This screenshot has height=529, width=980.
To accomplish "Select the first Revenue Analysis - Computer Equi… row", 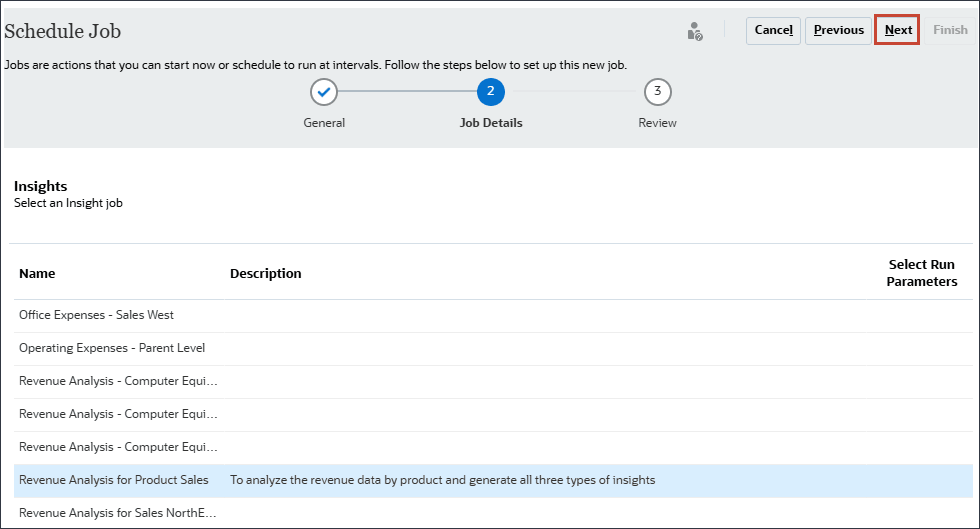I will [x=118, y=381].
